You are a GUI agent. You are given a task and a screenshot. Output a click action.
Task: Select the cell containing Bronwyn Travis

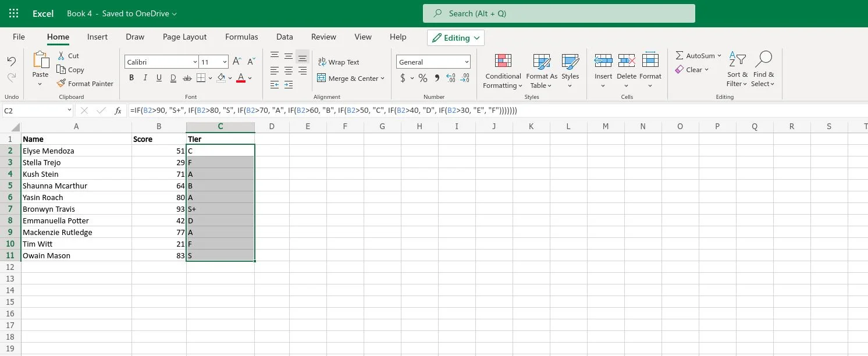pyautogui.click(x=76, y=209)
